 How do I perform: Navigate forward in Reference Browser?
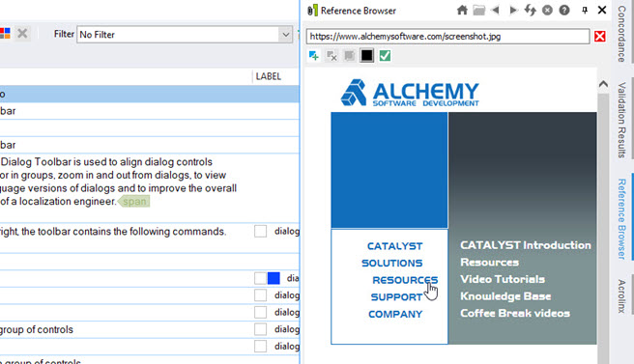(x=513, y=10)
